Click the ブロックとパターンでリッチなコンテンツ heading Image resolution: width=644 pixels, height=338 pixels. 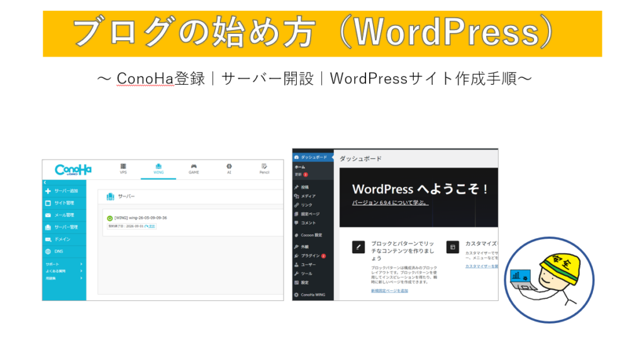[402, 251]
